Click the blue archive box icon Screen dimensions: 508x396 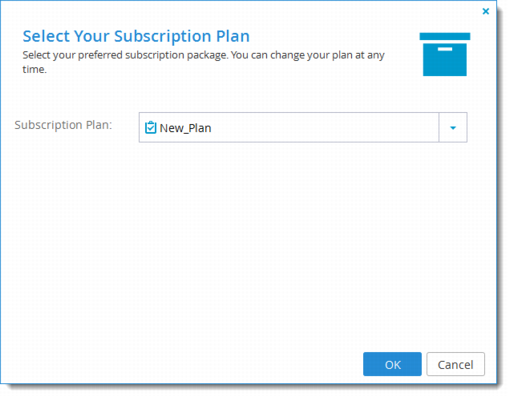click(445, 54)
